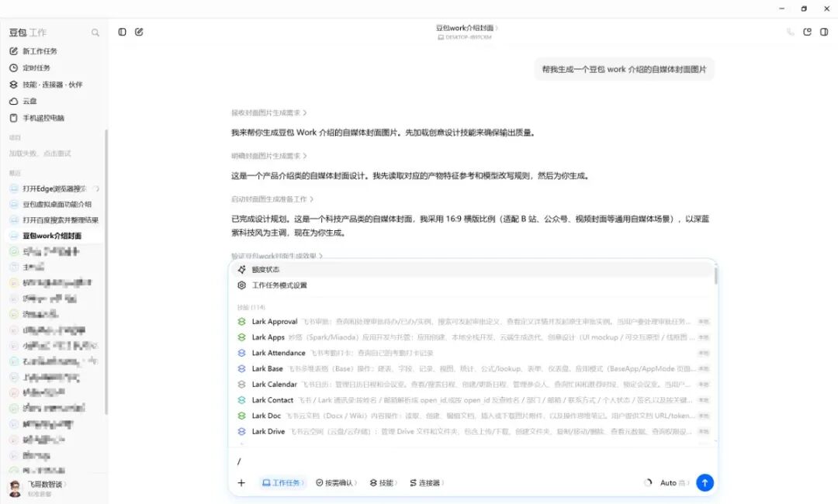This screenshot has width=838, height=504.
Task: Start a new chat via top compose icon
Action: (x=139, y=32)
